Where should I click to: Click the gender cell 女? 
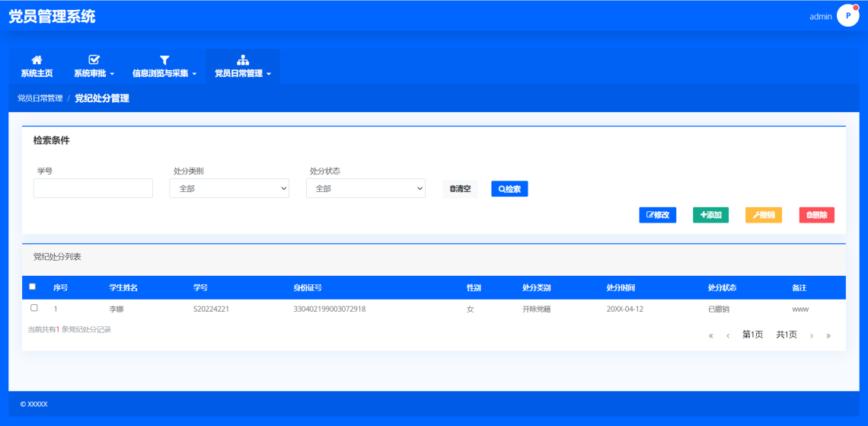470,309
